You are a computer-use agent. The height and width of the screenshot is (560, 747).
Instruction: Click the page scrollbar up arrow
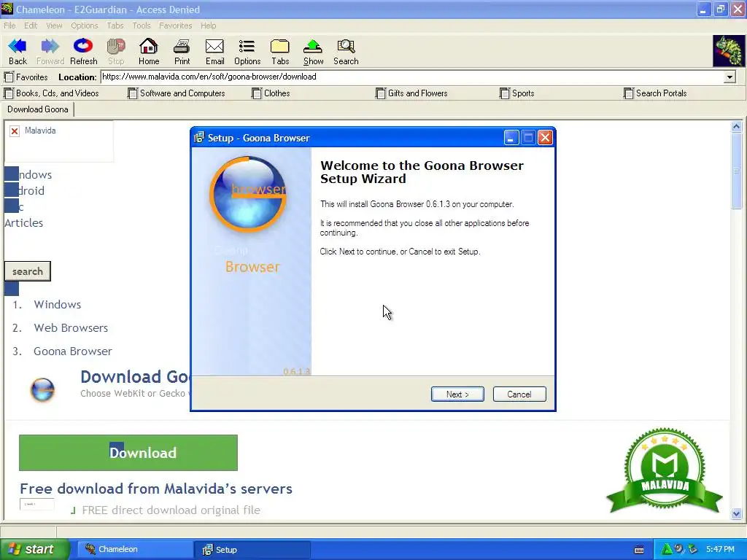tap(737, 127)
